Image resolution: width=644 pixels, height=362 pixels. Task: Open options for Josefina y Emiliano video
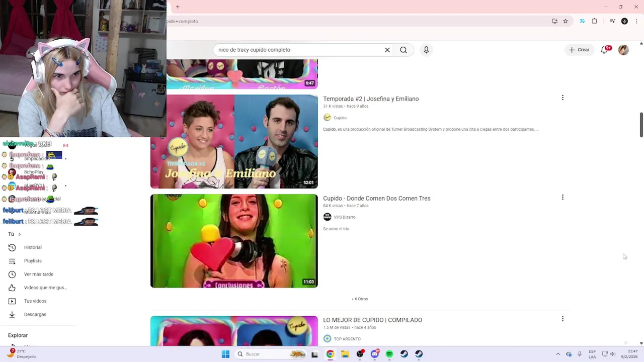tap(562, 98)
